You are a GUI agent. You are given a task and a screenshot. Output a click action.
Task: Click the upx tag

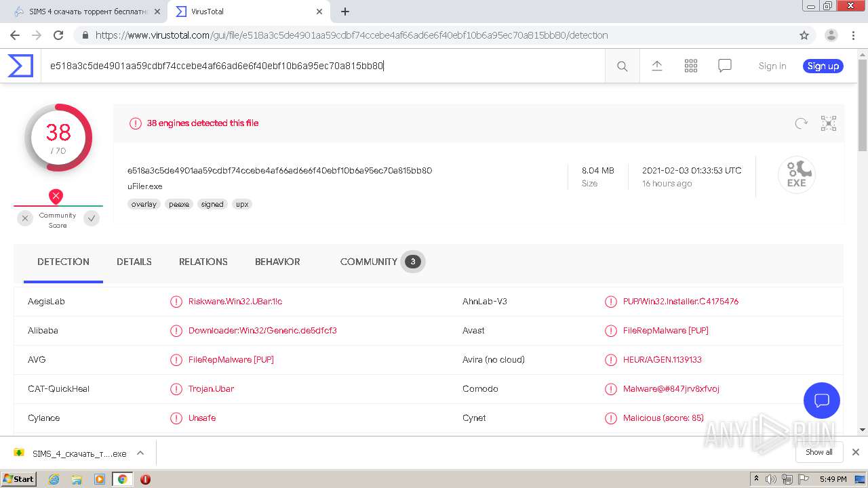tap(242, 204)
